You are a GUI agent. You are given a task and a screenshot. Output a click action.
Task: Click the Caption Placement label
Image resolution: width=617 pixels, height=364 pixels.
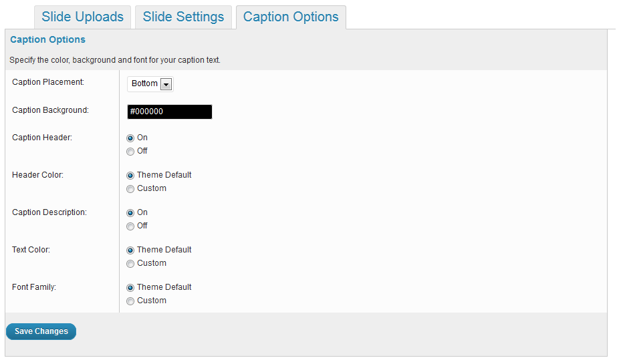pyautogui.click(x=48, y=82)
